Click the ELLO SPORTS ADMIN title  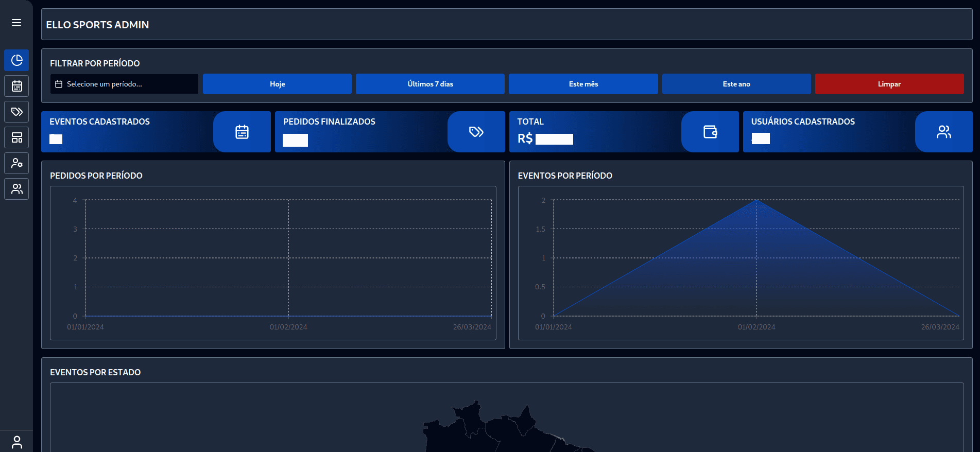pyautogui.click(x=97, y=25)
